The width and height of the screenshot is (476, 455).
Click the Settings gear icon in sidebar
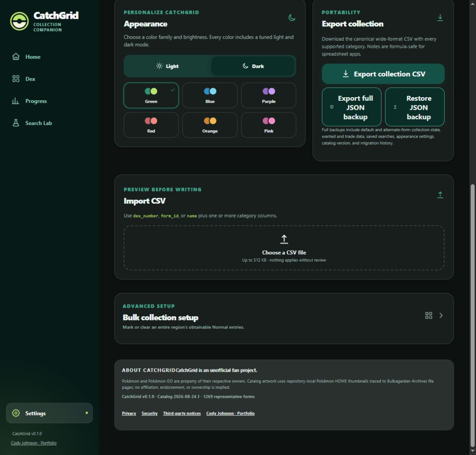(x=16, y=413)
